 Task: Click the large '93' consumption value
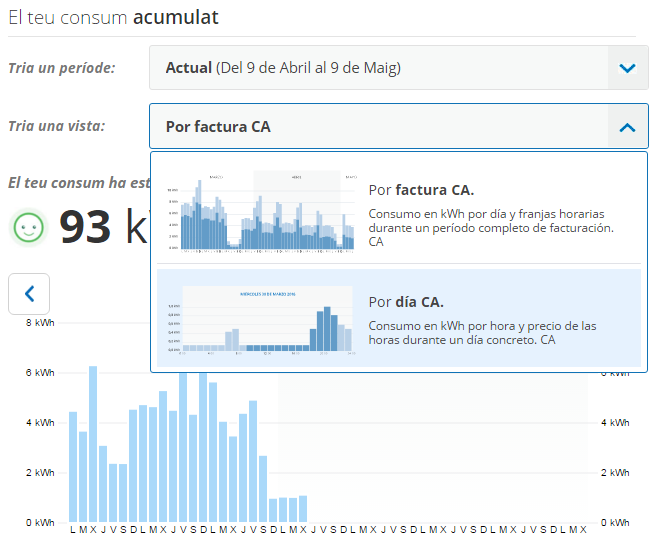(x=86, y=227)
